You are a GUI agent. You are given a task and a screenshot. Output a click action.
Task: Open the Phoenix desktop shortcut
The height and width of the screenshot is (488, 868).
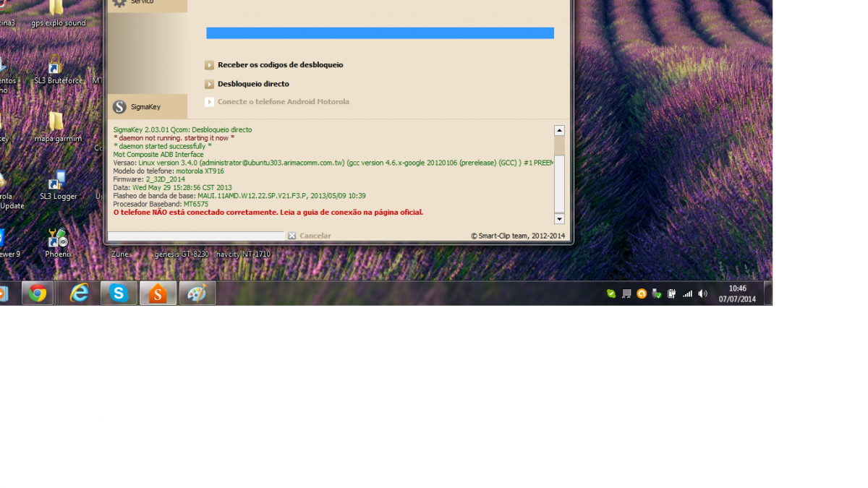click(58, 244)
